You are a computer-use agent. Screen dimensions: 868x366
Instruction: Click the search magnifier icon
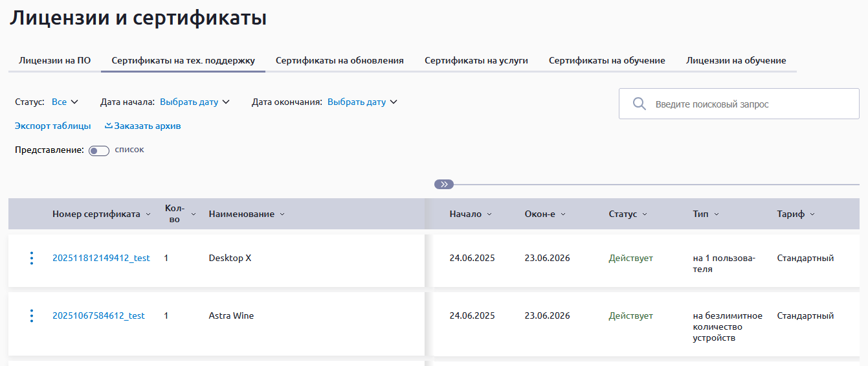coord(640,104)
